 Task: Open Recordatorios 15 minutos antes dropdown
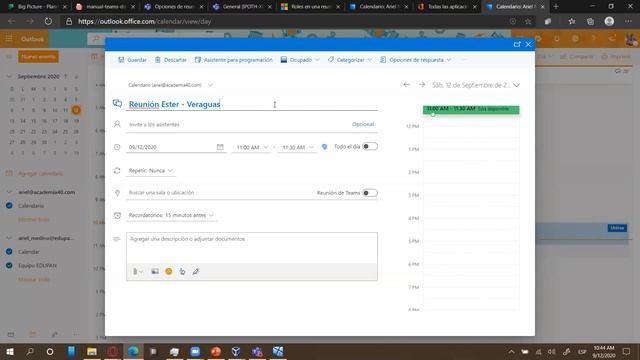click(x=171, y=215)
